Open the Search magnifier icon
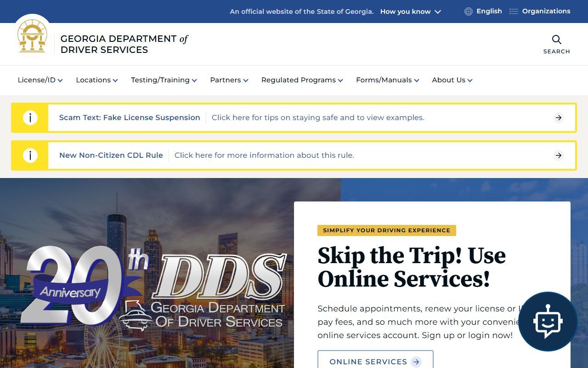This screenshot has width=588, height=368. pos(557,40)
